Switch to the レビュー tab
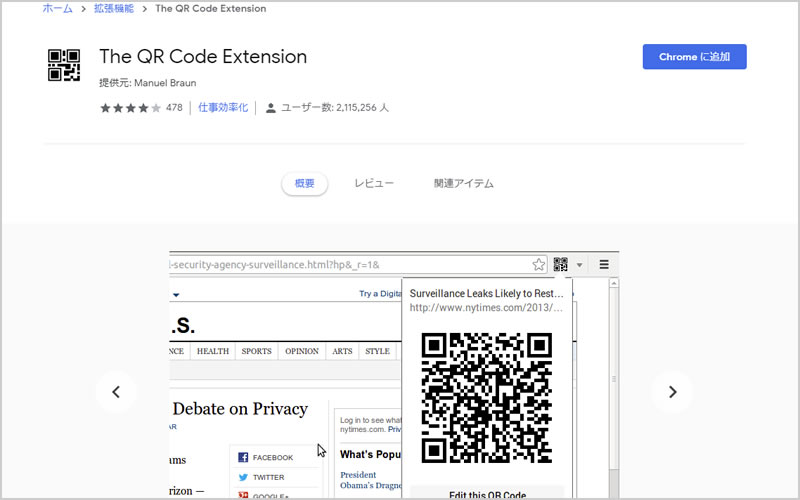This screenshot has width=800, height=500. point(374,184)
